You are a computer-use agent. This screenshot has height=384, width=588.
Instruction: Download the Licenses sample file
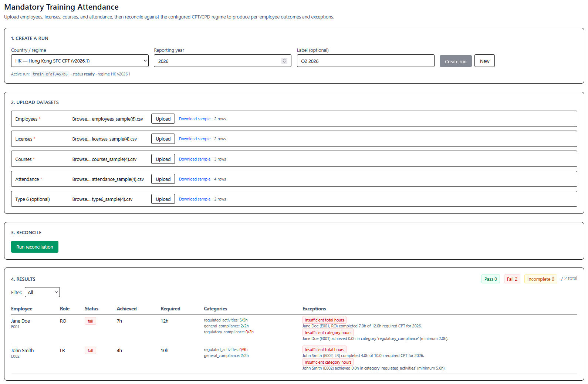coord(195,139)
